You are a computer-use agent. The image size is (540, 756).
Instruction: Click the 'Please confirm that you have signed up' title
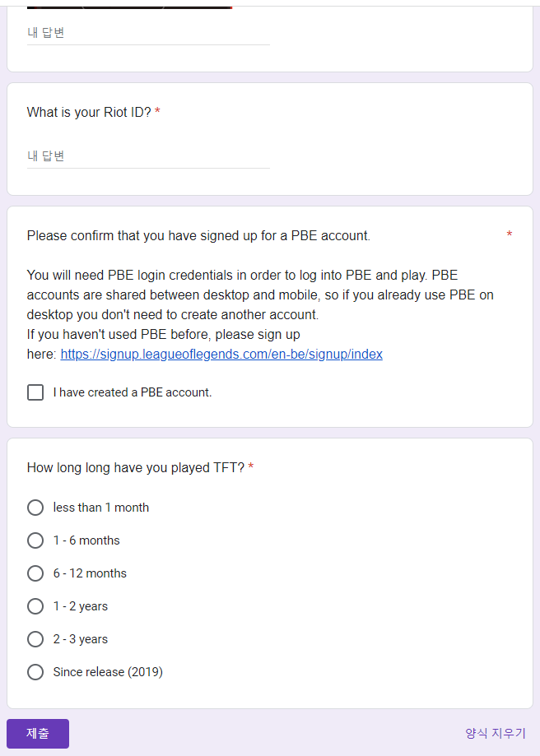[198, 235]
